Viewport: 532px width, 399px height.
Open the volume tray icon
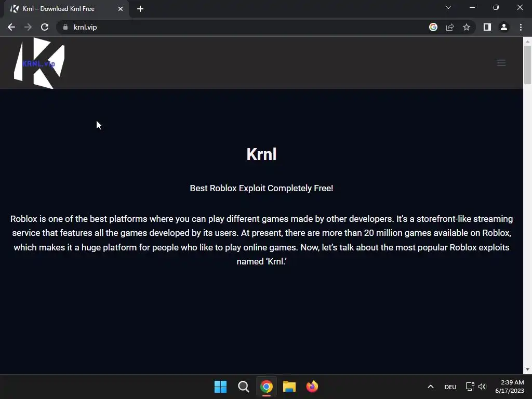point(482,387)
